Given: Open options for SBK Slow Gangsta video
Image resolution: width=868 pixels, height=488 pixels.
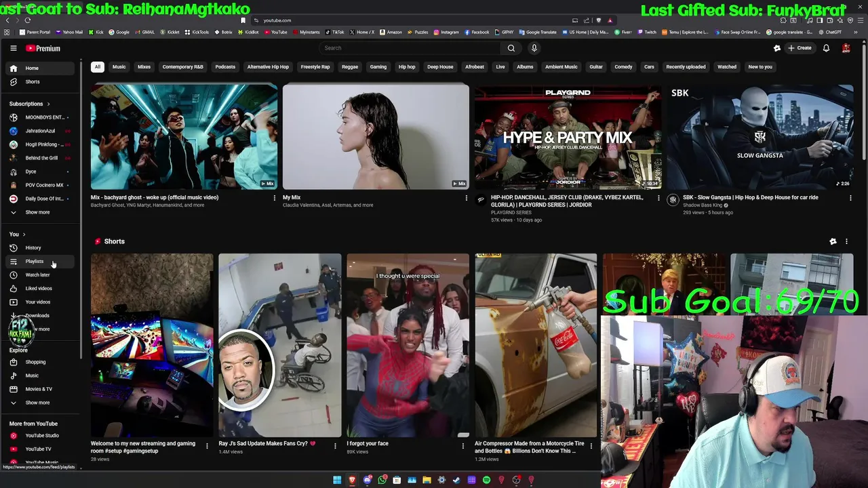Looking at the screenshot, I should click(x=850, y=198).
